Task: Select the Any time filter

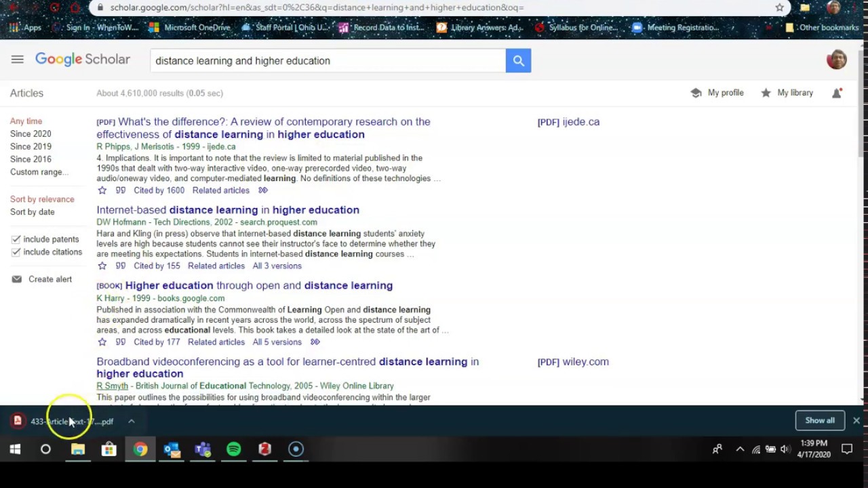Action: tap(26, 121)
